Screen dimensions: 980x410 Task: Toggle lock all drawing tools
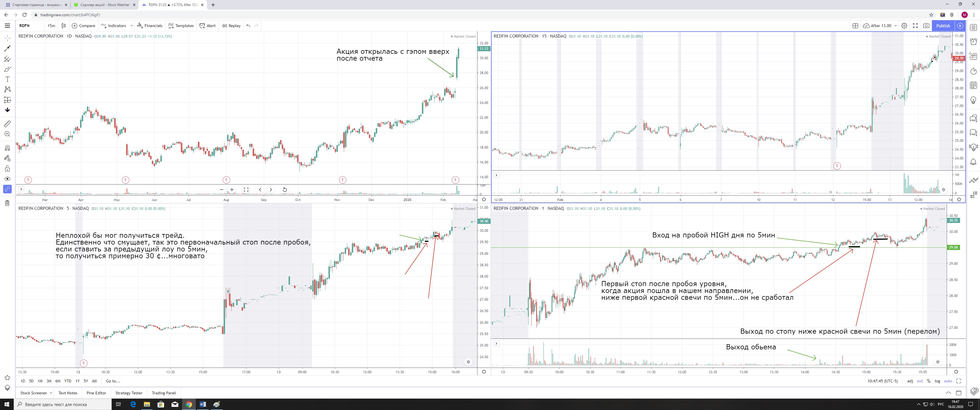(7, 169)
